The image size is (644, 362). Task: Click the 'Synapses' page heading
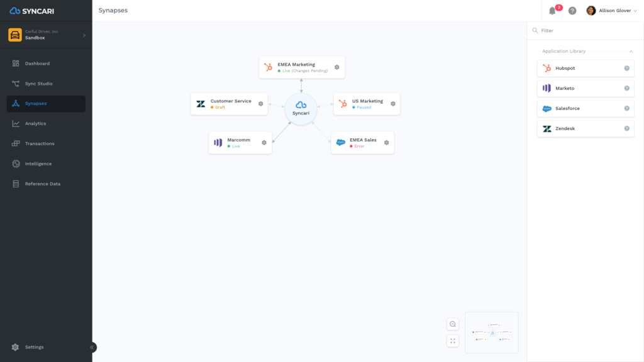(113, 11)
